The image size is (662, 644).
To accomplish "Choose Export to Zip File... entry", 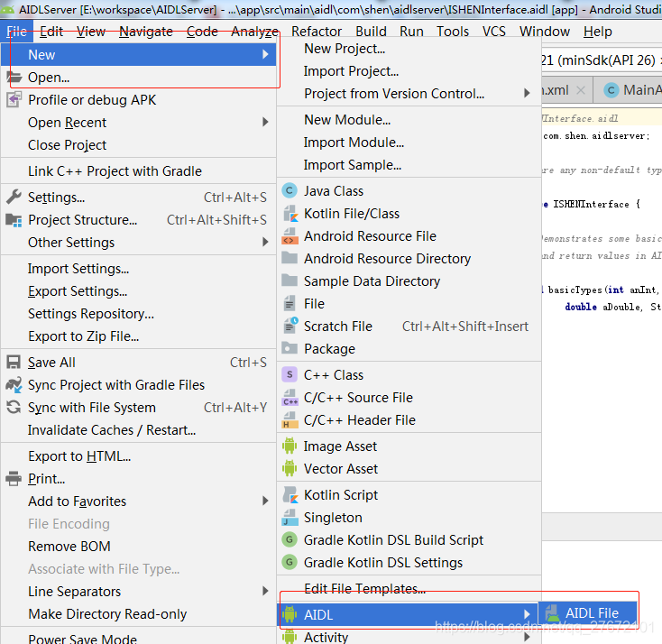I will click(139, 336).
